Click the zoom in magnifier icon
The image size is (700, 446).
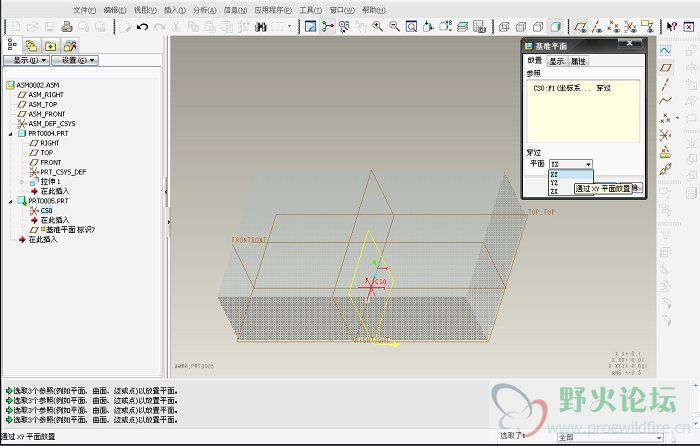coord(377,26)
